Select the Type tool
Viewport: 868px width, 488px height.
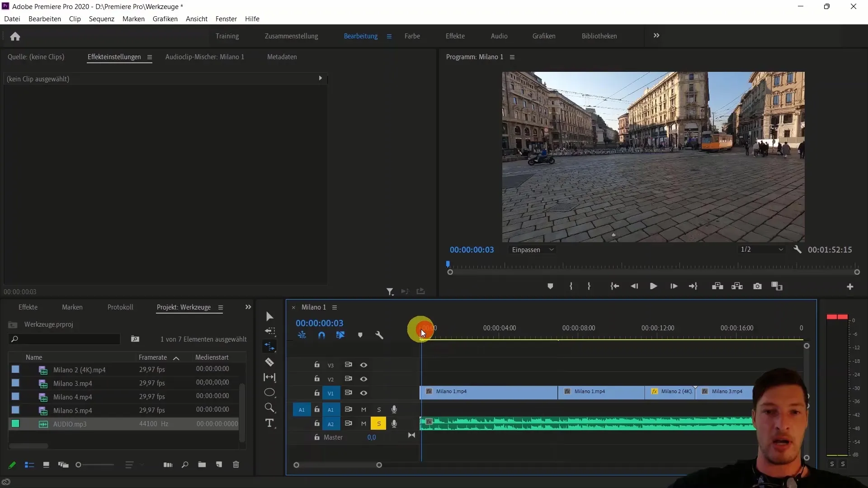point(270,423)
